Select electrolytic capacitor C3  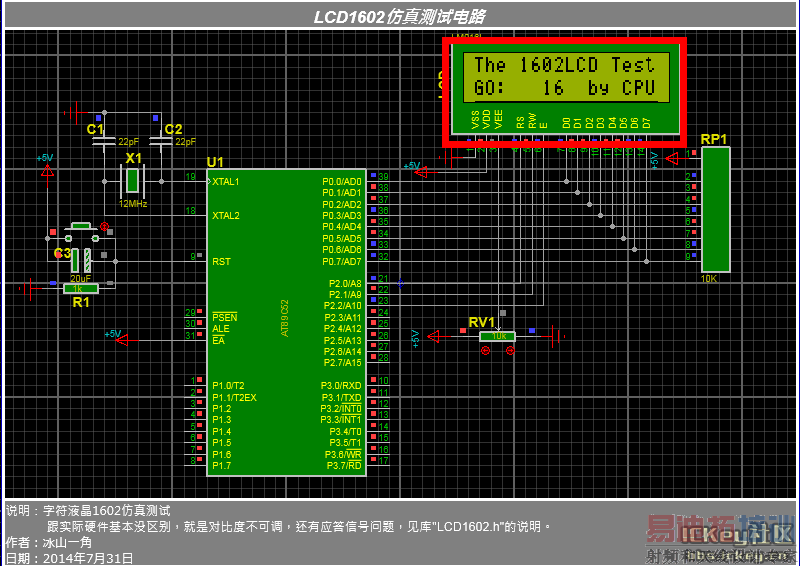tap(81, 260)
